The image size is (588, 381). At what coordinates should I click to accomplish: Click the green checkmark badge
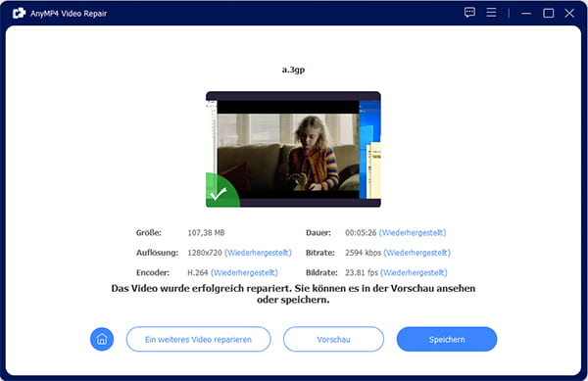[x=221, y=191]
